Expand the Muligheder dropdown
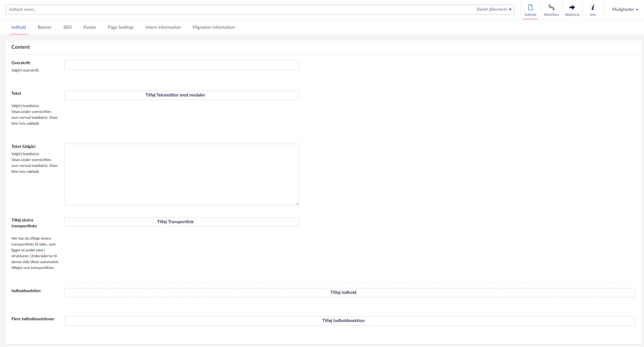This screenshot has height=347, width=644. (625, 9)
